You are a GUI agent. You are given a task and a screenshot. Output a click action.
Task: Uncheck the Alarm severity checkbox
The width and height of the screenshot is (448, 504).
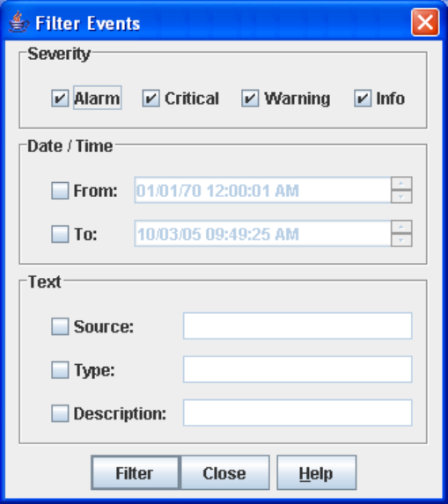click(x=60, y=98)
